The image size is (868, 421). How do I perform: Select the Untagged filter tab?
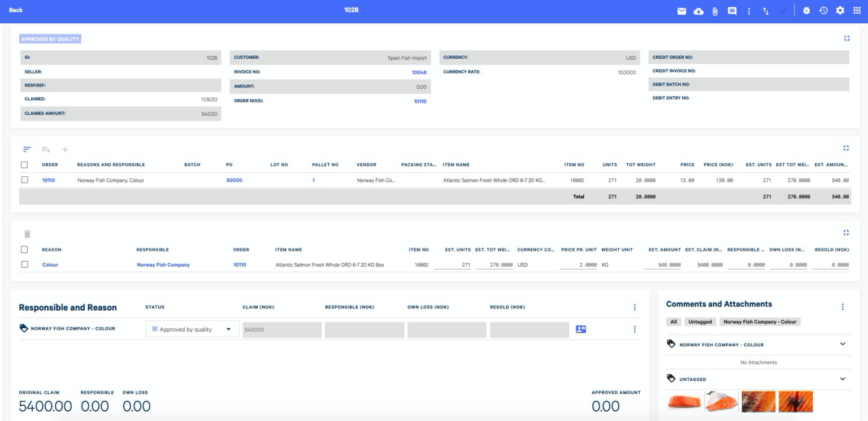tap(700, 322)
